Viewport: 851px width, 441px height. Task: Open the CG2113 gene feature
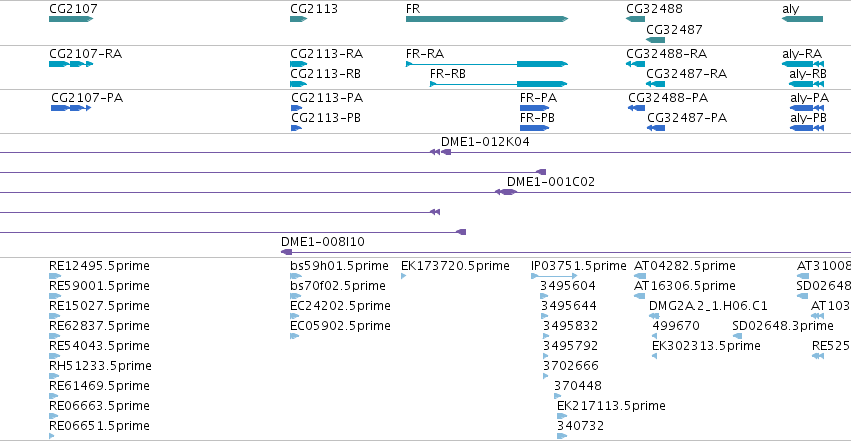coord(299,19)
